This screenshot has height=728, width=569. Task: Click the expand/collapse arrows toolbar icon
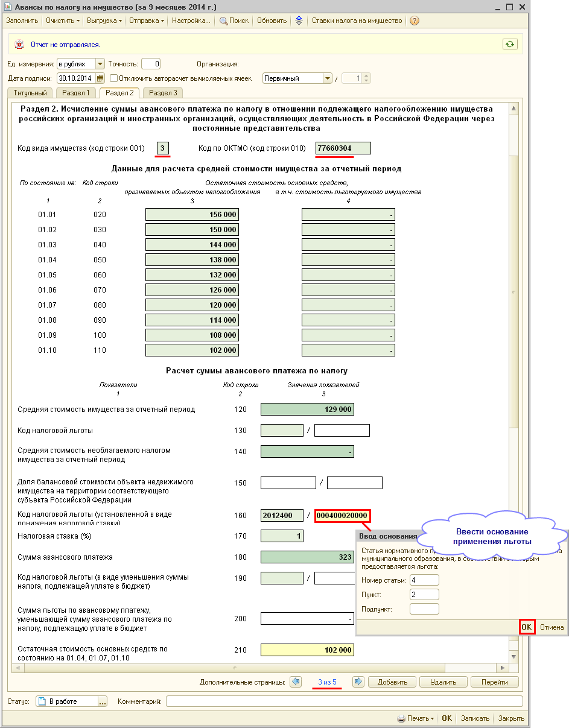[x=299, y=21]
